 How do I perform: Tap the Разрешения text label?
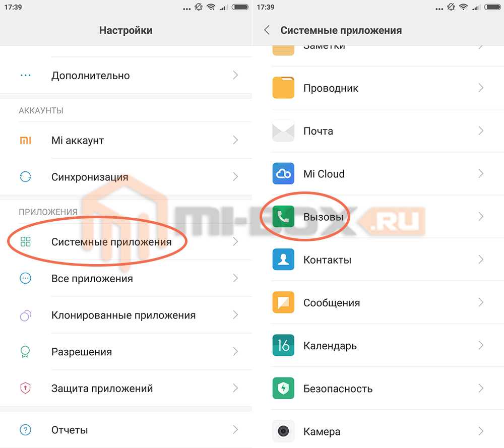point(82,352)
